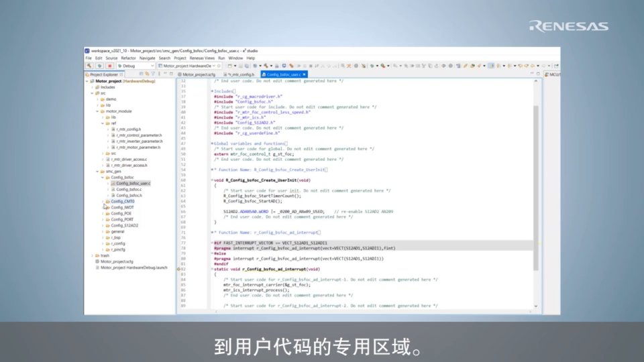Click the red Stop button in launch bar
The height and width of the screenshot is (362, 644).
109,66
